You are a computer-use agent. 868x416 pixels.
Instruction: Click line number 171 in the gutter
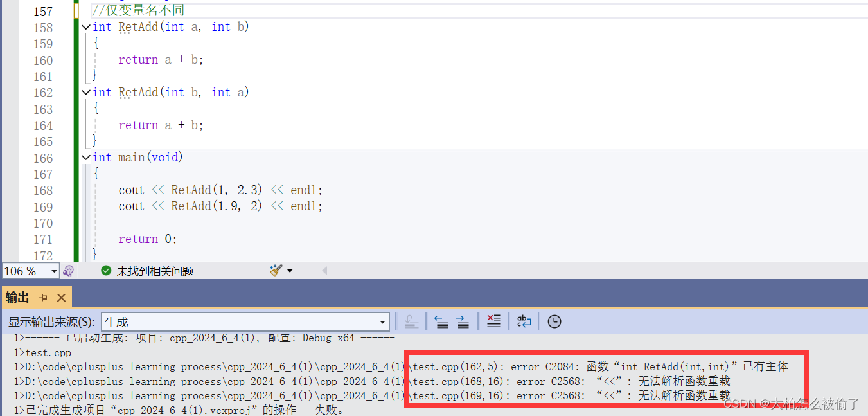42,239
